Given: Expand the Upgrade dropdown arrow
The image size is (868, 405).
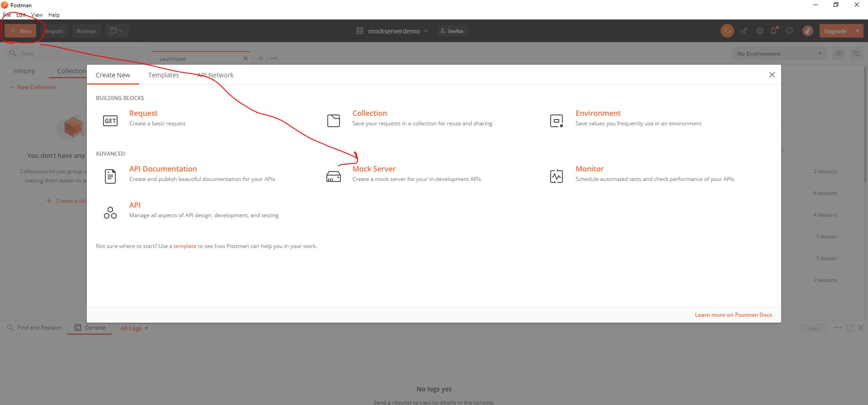Looking at the screenshot, I should pos(858,31).
